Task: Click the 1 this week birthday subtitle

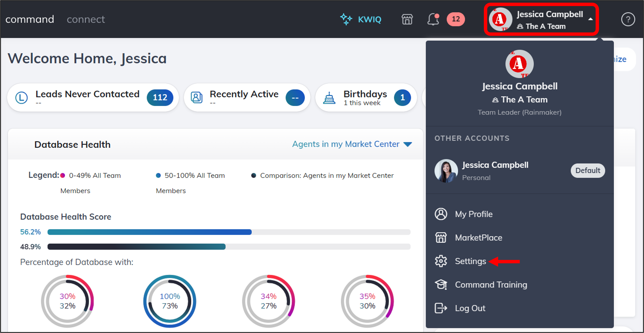Action: pyautogui.click(x=362, y=103)
